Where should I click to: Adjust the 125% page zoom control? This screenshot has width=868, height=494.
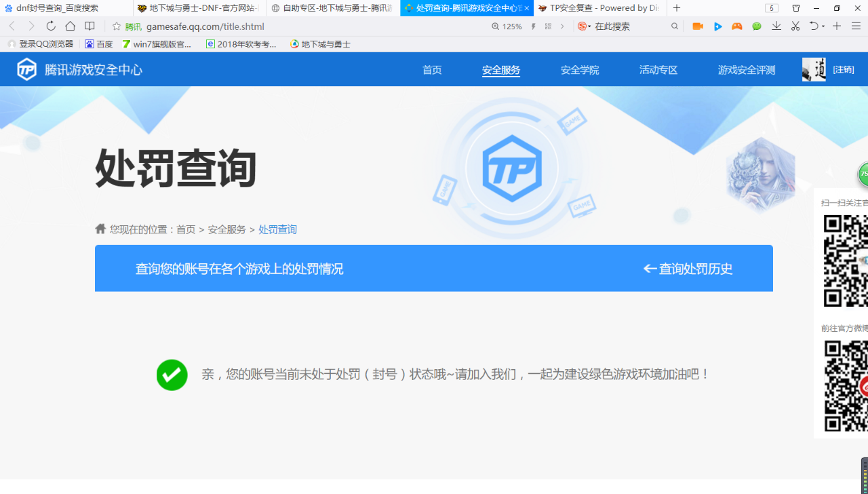coord(507,26)
